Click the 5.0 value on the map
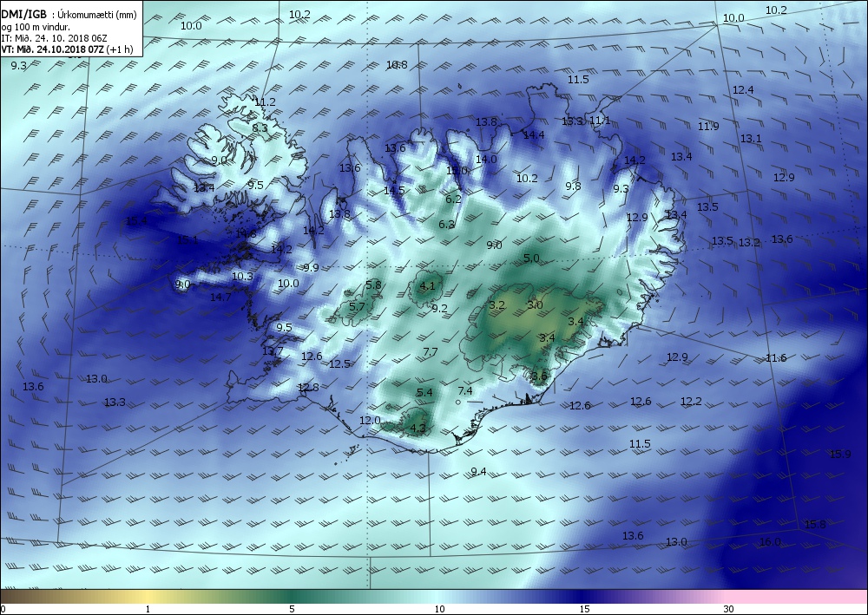Viewport: 868px width, 615px height. pyautogui.click(x=531, y=258)
